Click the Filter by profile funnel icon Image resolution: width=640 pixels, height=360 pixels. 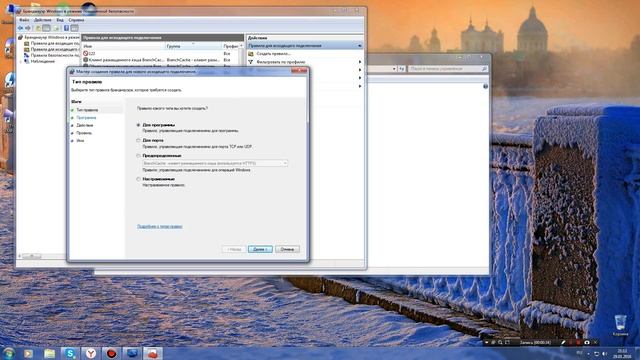click(x=251, y=62)
